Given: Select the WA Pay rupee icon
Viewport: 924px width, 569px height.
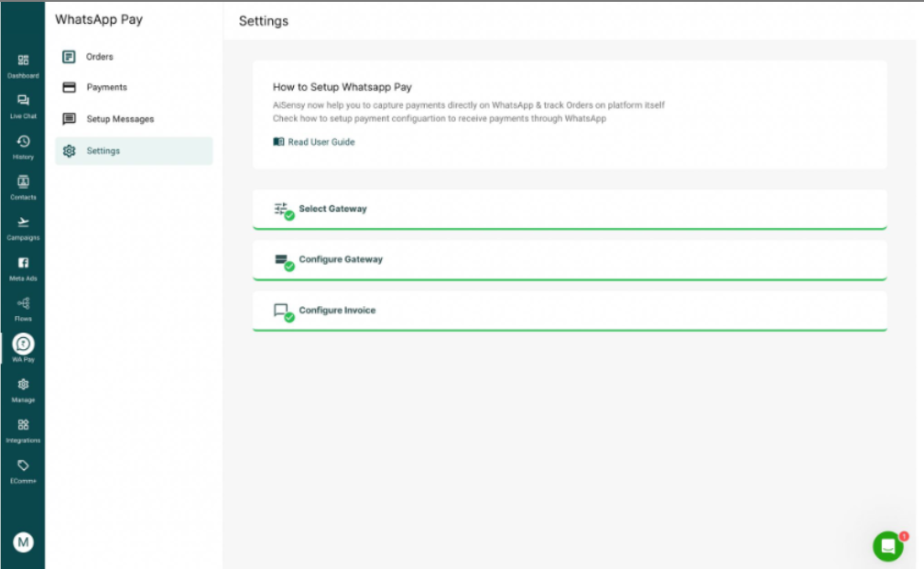Looking at the screenshot, I should (23, 344).
